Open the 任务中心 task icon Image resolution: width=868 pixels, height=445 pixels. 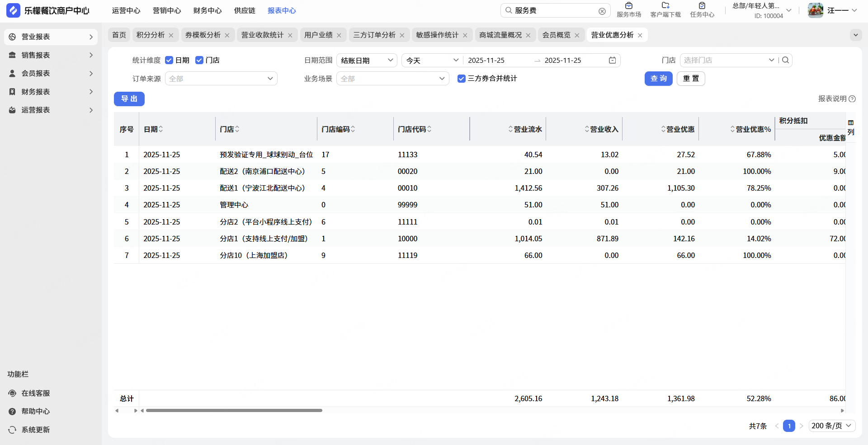coord(702,6)
